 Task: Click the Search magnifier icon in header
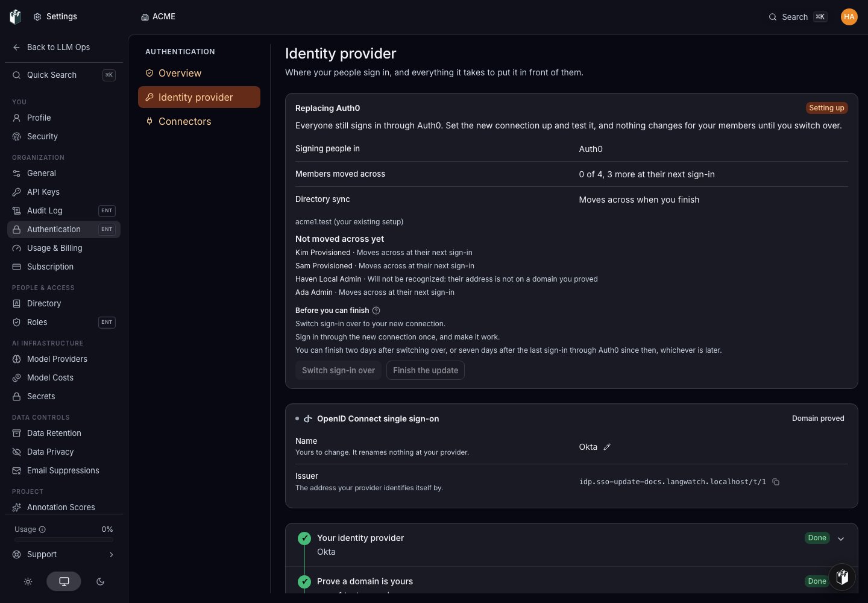tap(773, 17)
